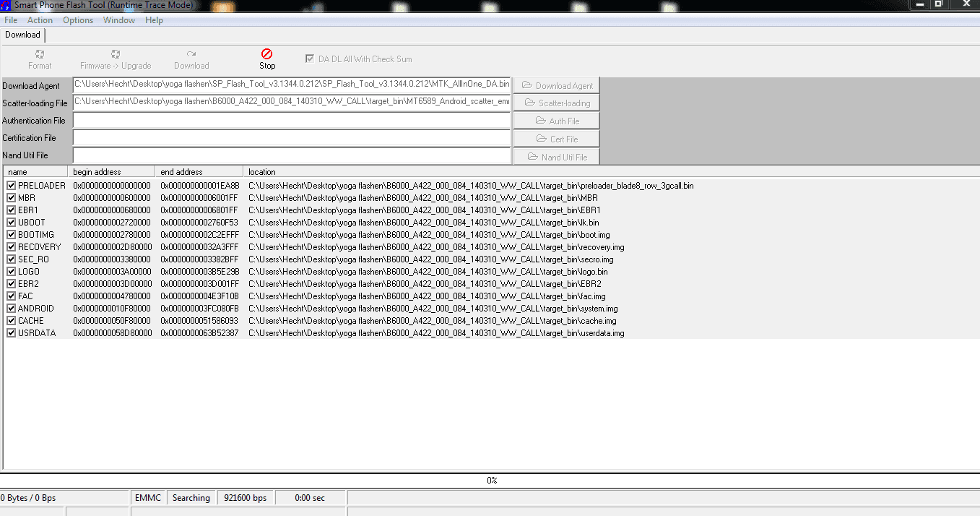Image resolution: width=980 pixels, height=516 pixels.
Task: Select the recovery.img location path
Action: (x=436, y=247)
